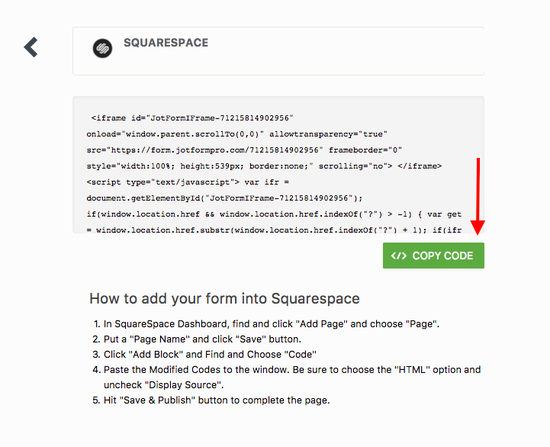The image size is (550, 447).
Task: Go back using the left chevron arrow
Action: click(x=31, y=47)
